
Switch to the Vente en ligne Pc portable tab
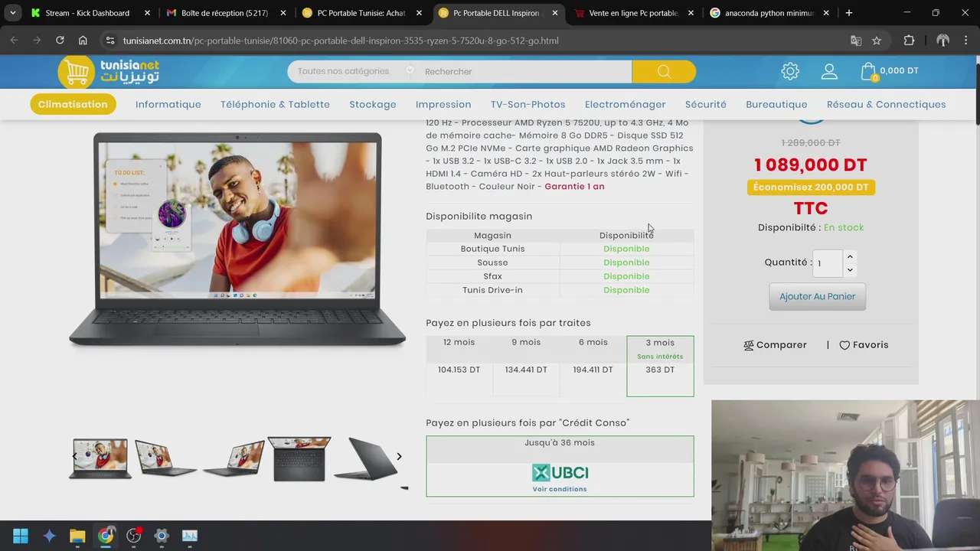click(632, 13)
